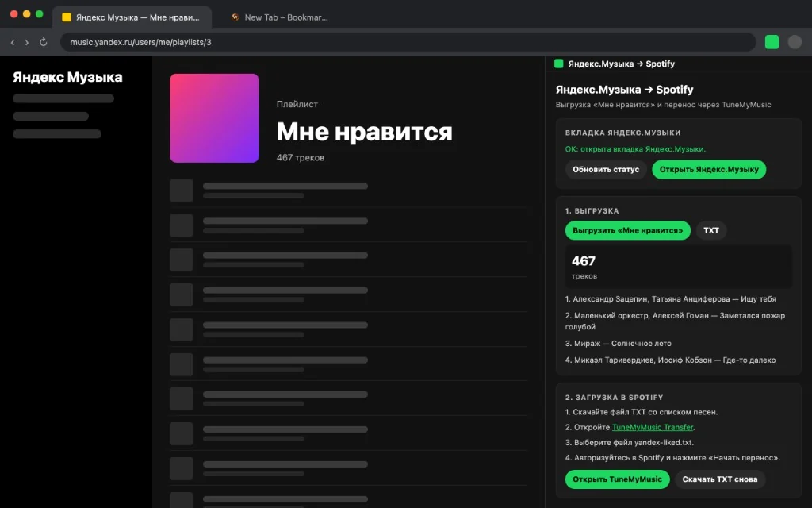
Task: Click step text Скачайте файл TXT со списком песен
Action: tap(642, 412)
